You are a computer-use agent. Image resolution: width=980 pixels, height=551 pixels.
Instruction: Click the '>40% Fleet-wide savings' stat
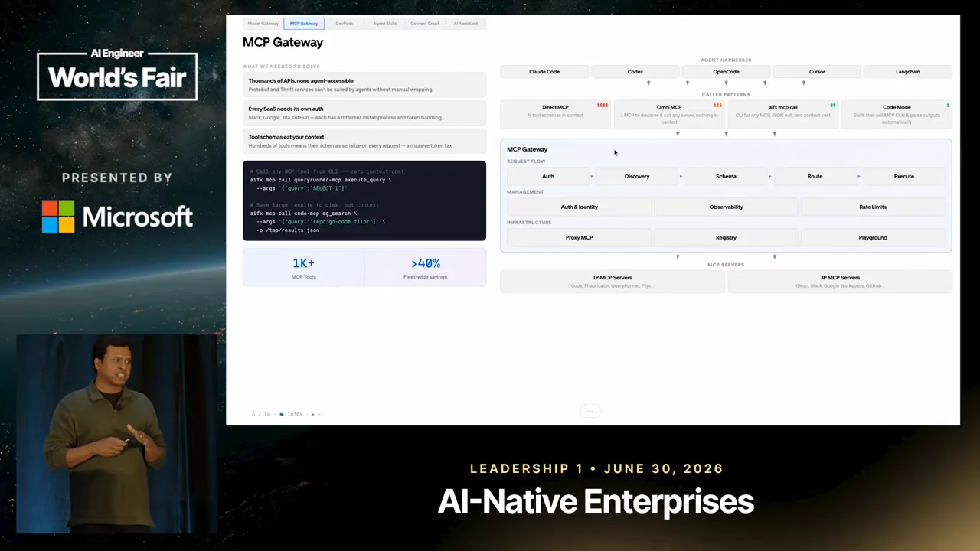tap(426, 268)
